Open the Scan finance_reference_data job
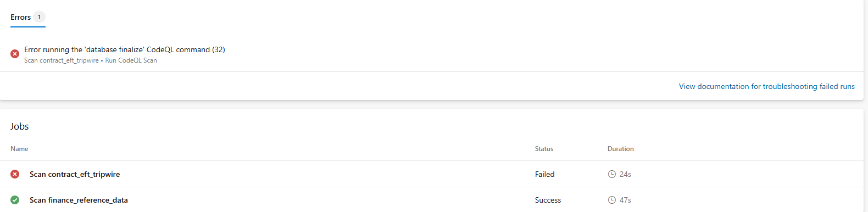The height and width of the screenshot is (212, 868). click(x=79, y=200)
